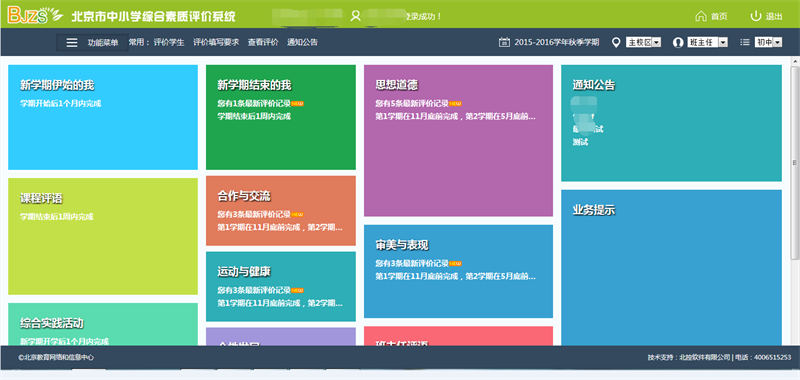
Task: Click the power 退出 logout icon
Action: 756,16
